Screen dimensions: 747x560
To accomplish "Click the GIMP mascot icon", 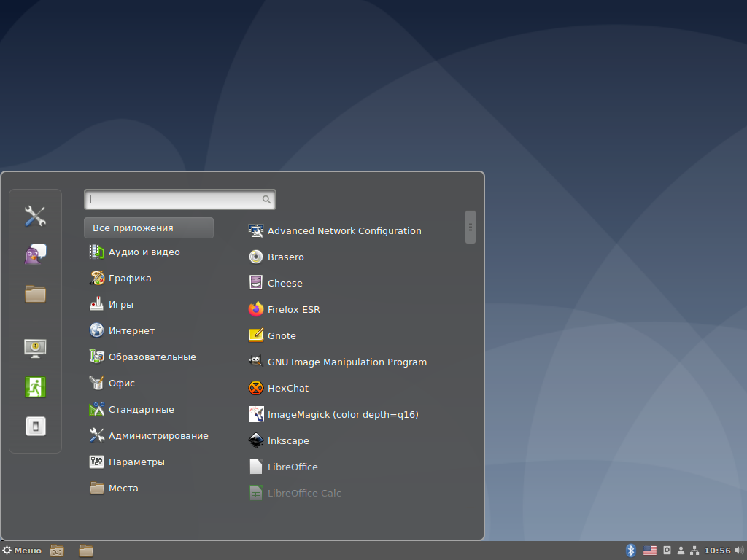I will (x=256, y=362).
